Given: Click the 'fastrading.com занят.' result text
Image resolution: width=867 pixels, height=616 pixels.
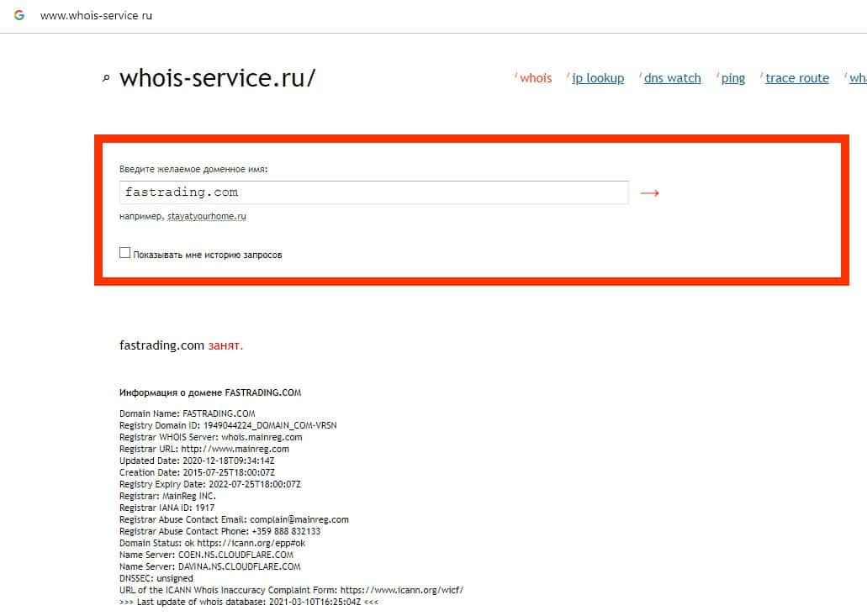Looking at the screenshot, I should [182, 345].
